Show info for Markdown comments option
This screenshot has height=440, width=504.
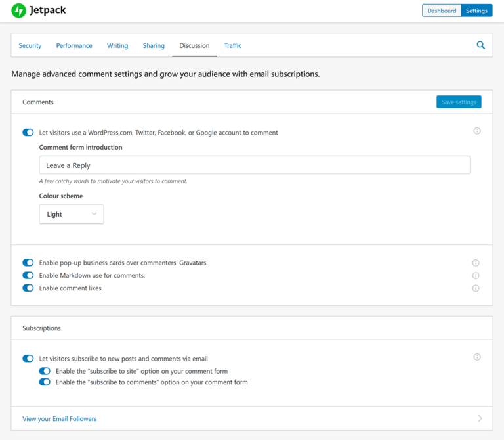pos(476,275)
